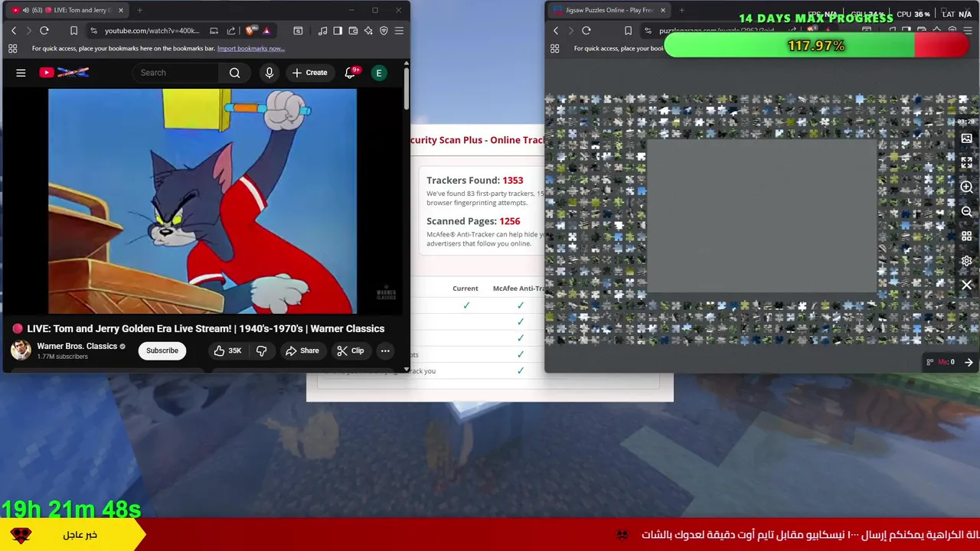Click the 117.97% progress bar

tap(817, 46)
